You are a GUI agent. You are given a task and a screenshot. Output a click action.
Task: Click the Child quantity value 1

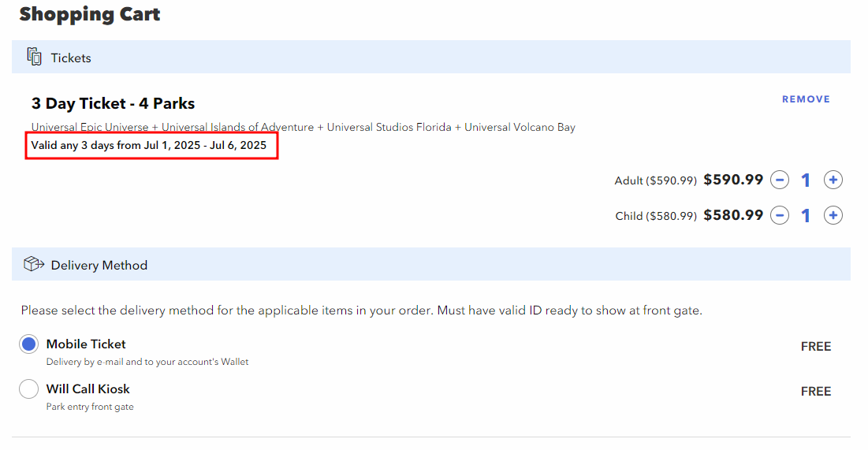(806, 216)
